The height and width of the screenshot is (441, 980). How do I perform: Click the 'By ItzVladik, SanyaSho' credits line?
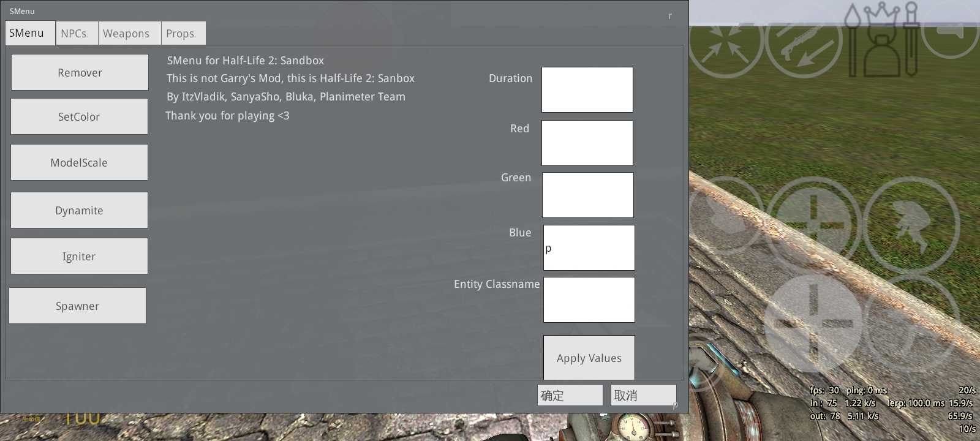point(286,97)
